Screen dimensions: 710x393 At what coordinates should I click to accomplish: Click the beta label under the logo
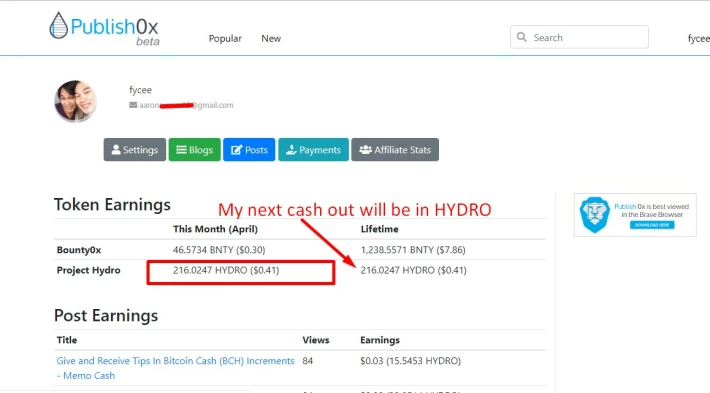[x=148, y=42]
